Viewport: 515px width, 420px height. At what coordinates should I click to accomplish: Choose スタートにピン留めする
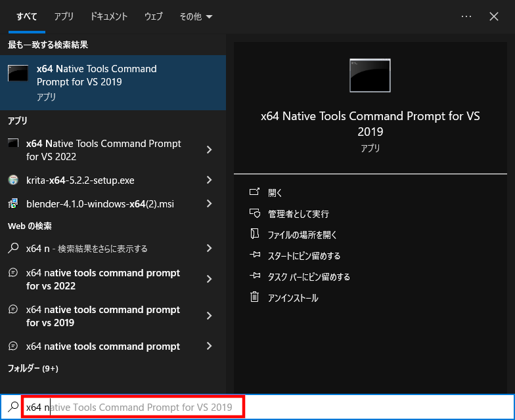click(x=304, y=256)
